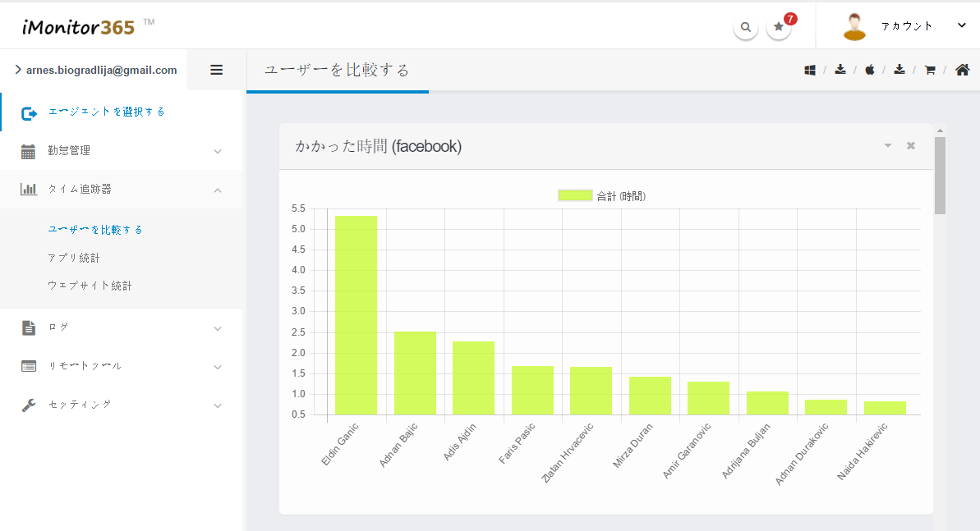
Task: Click エージェントを選択する link
Action: [x=107, y=112]
